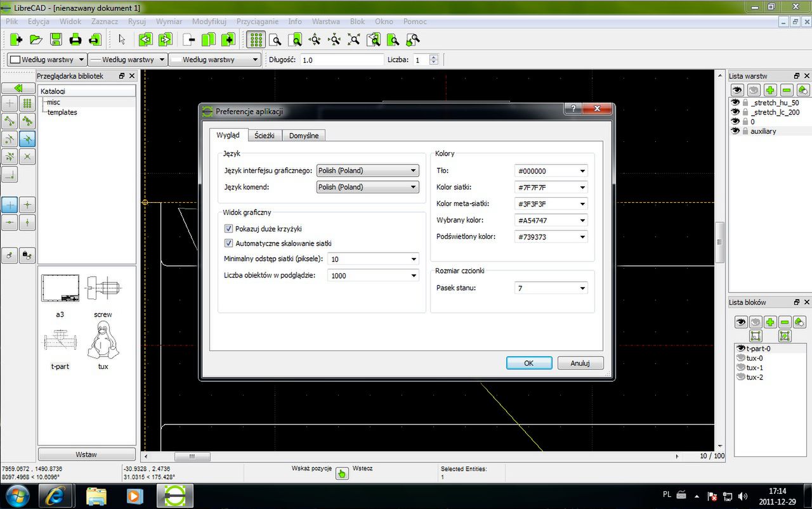The height and width of the screenshot is (509, 812).
Task: Expand 'Minimalny odstęp siatki' dropdown
Action: coord(373,259)
